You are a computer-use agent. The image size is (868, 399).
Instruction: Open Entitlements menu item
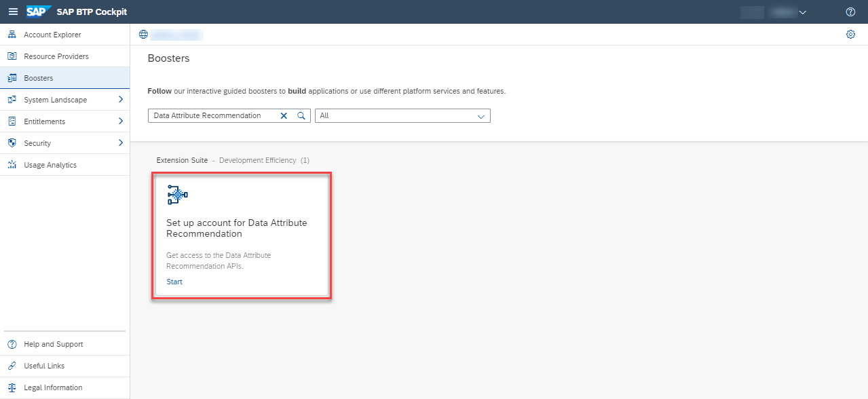coord(65,121)
